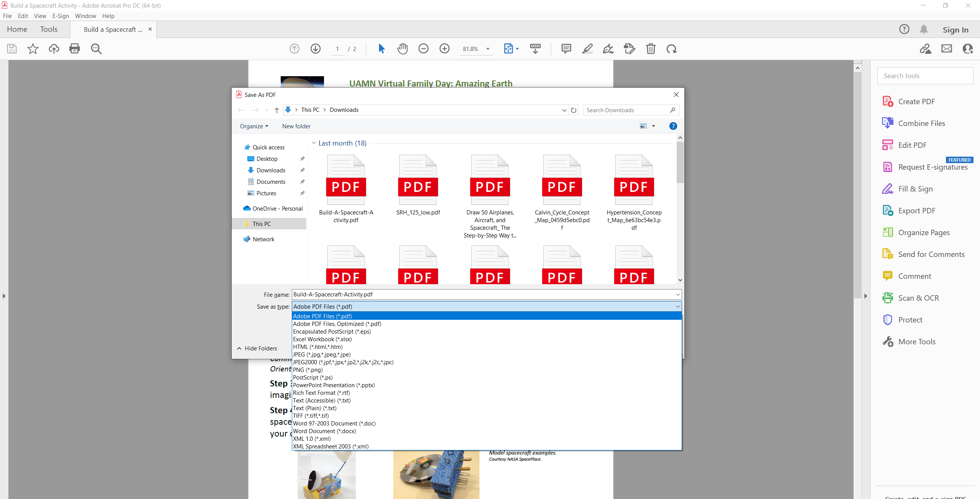Click the read mode keyboard icon

point(535,49)
